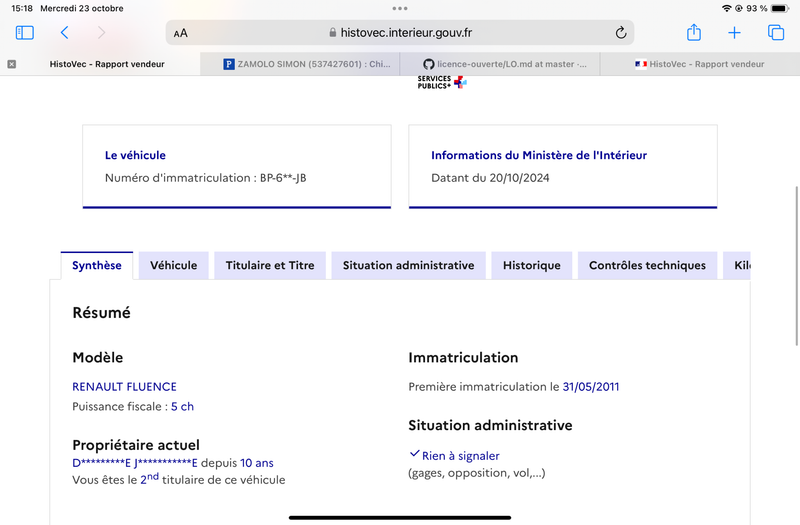Viewport: 800px width, 525px height.
Task: Click the 5 ch fiscal power value
Action: pyautogui.click(x=182, y=407)
